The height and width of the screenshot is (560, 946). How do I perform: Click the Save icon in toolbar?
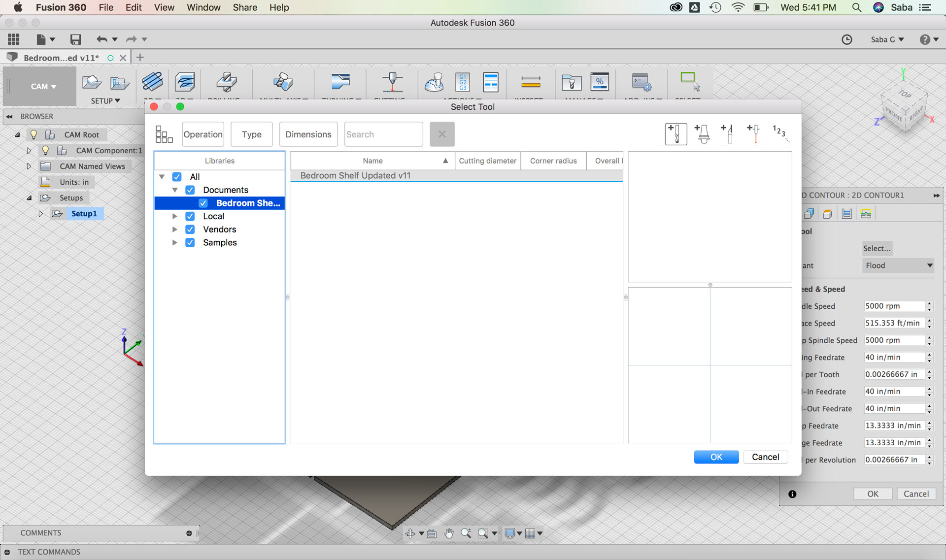click(75, 39)
